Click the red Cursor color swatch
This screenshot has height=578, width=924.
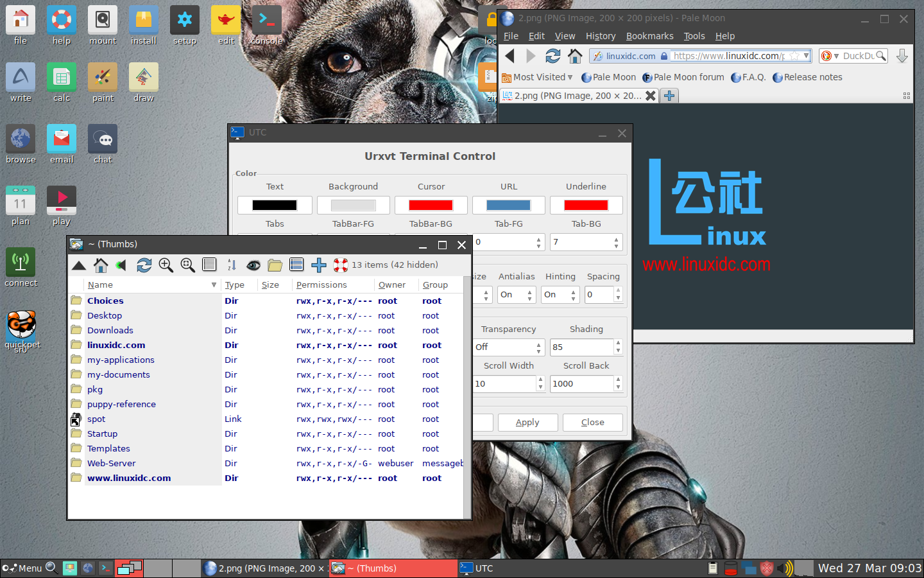click(x=431, y=205)
